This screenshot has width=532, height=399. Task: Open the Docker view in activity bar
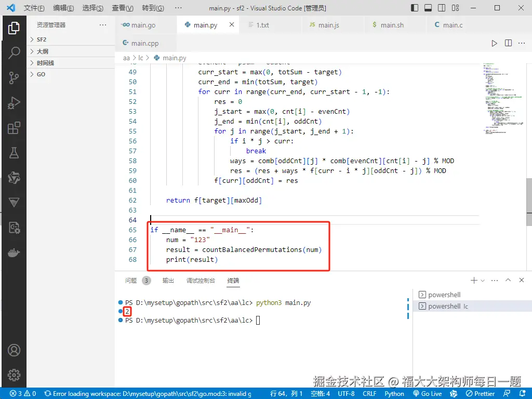[x=14, y=253]
